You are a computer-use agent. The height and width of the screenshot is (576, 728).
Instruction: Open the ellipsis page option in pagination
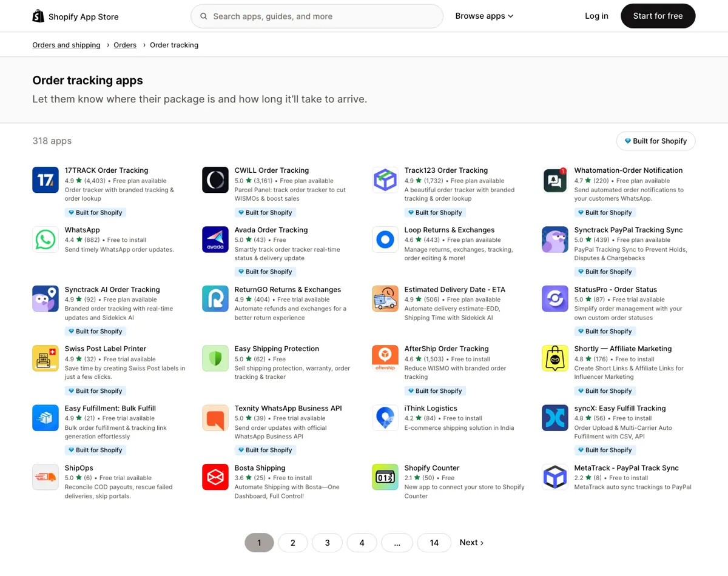point(397,543)
